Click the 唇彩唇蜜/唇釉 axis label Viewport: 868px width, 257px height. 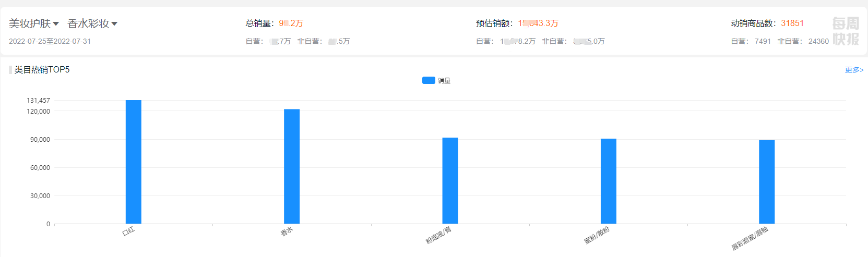click(750, 239)
